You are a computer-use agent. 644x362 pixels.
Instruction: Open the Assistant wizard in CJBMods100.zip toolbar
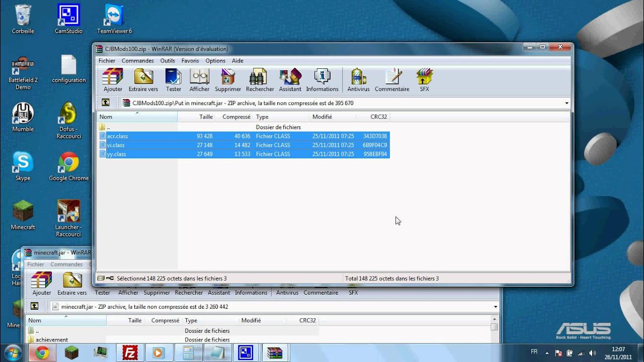pyautogui.click(x=290, y=80)
